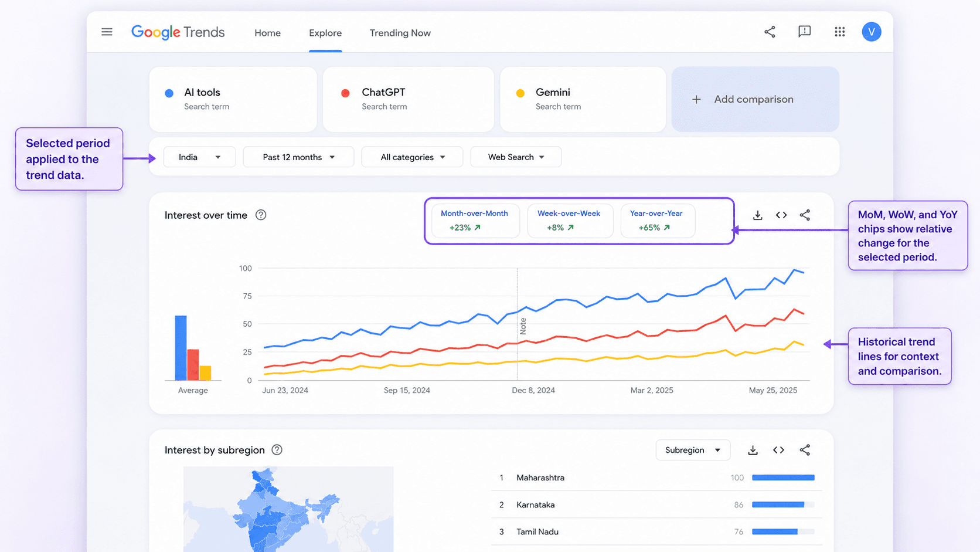
Task: Open the account avatar V
Action: tap(871, 32)
